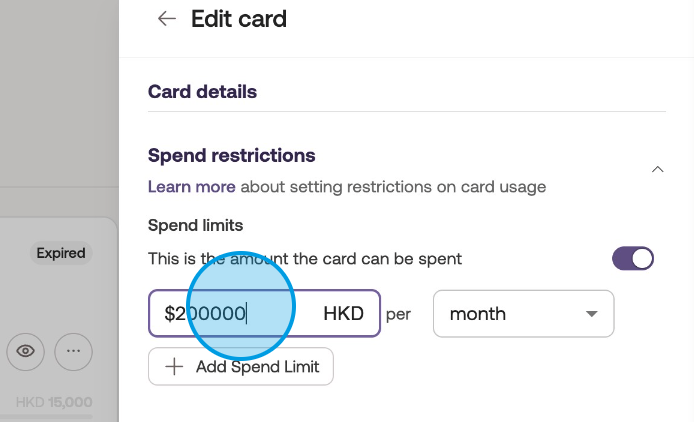Click the HKD currency label in the amount field
The height and width of the screenshot is (422, 694).
[345, 314]
